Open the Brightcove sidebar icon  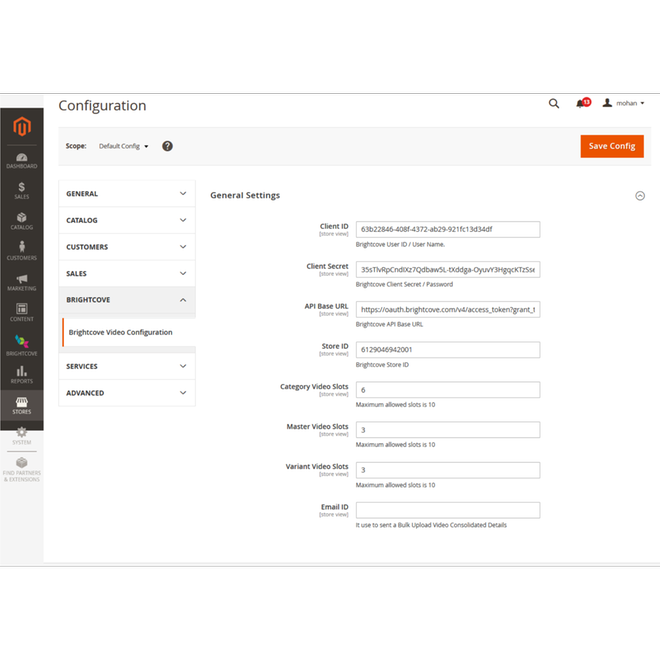pyautogui.click(x=22, y=346)
